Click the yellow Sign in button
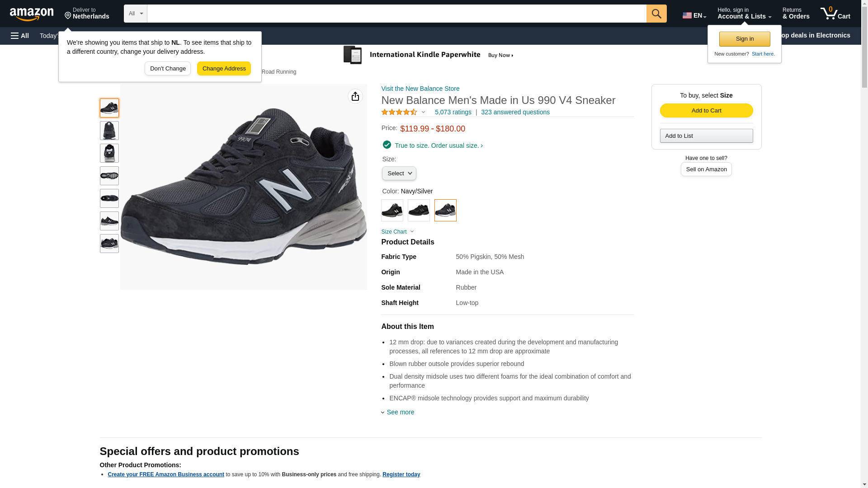 [744, 39]
